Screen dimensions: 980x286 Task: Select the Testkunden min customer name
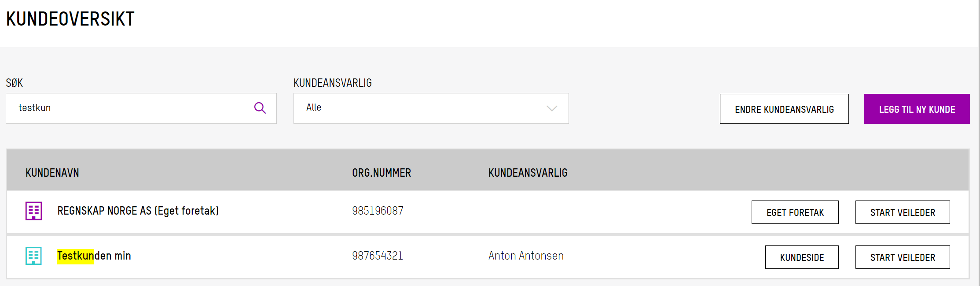pos(94,256)
